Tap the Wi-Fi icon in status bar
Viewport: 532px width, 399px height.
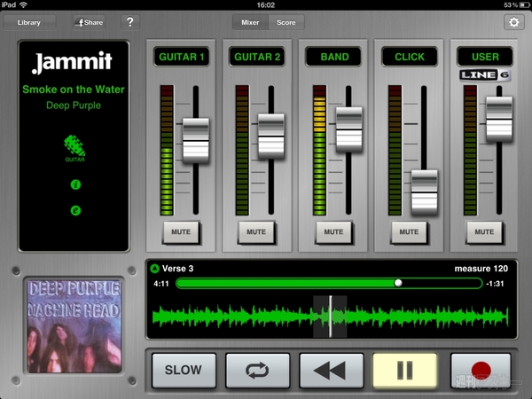23,4
